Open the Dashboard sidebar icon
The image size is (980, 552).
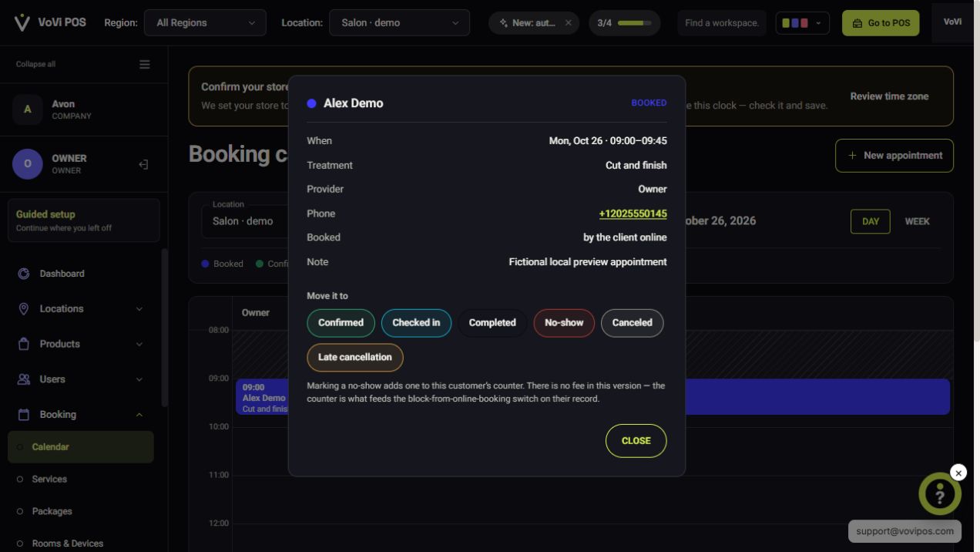click(x=24, y=274)
